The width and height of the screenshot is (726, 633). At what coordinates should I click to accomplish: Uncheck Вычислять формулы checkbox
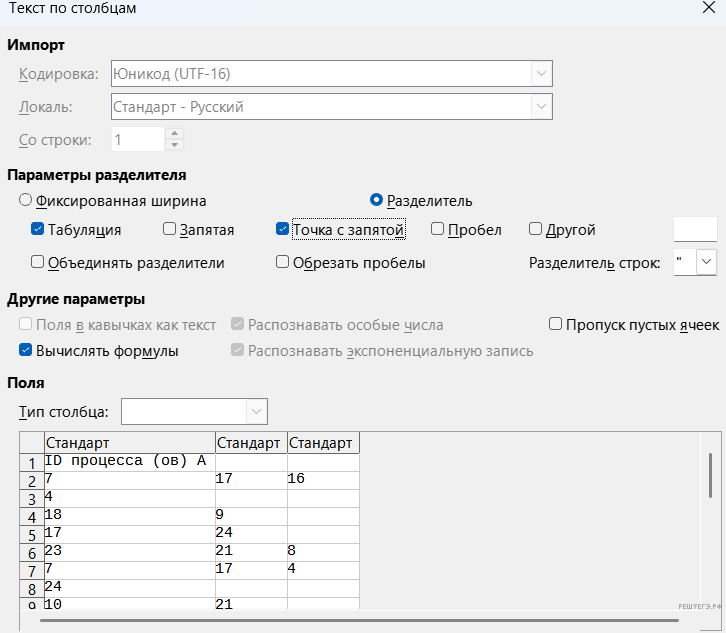pos(26,351)
